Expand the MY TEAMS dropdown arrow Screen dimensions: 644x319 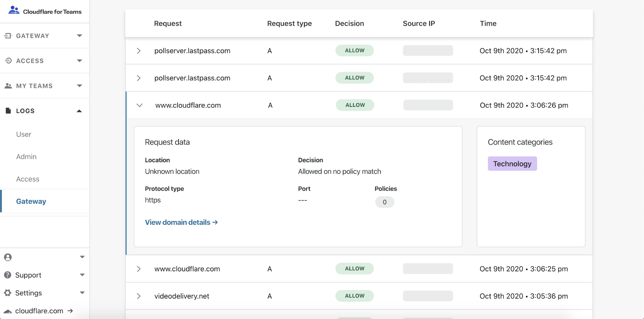tap(80, 86)
